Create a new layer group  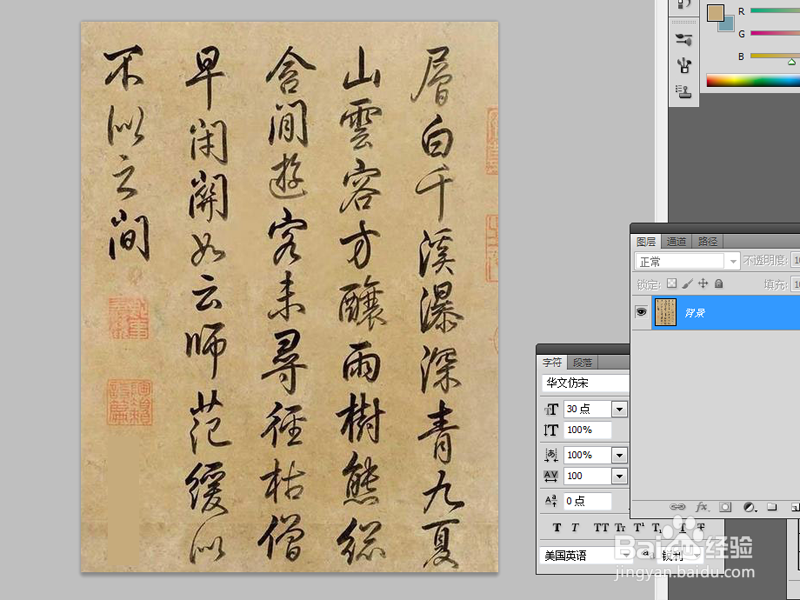[772, 507]
